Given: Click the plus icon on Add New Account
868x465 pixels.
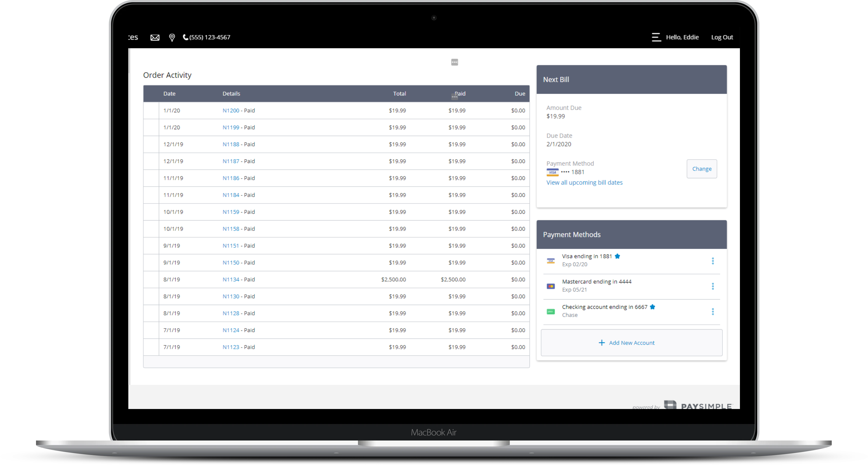Looking at the screenshot, I should [601, 342].
